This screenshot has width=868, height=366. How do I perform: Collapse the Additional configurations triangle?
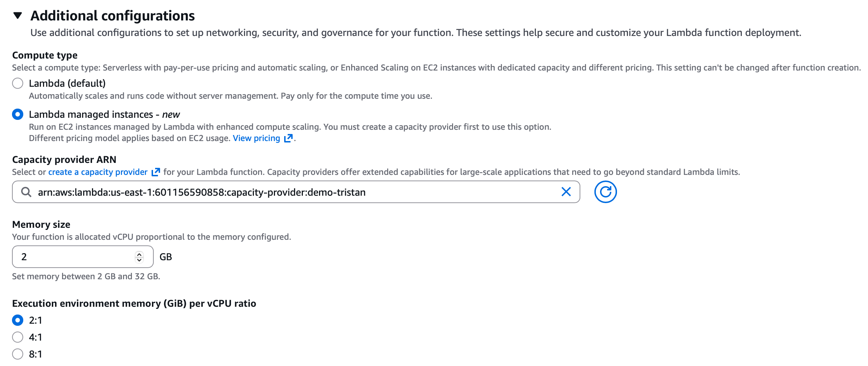18,16
